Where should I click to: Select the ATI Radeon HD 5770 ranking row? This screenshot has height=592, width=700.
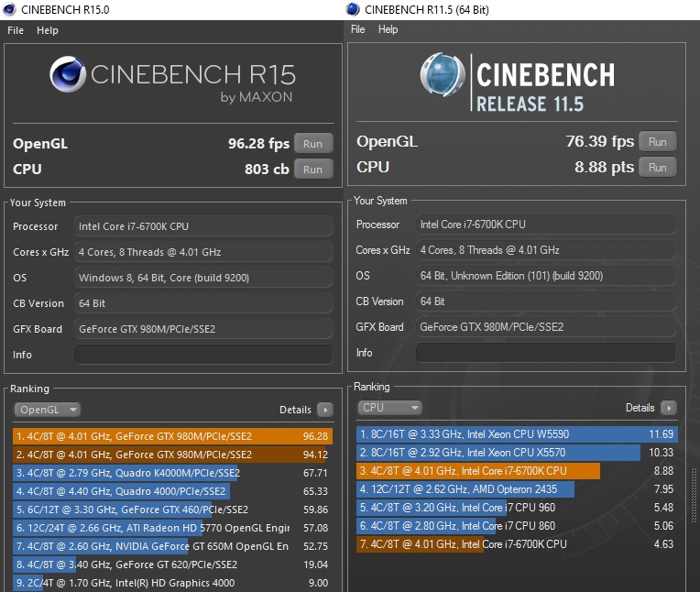[x=173, y=528]
